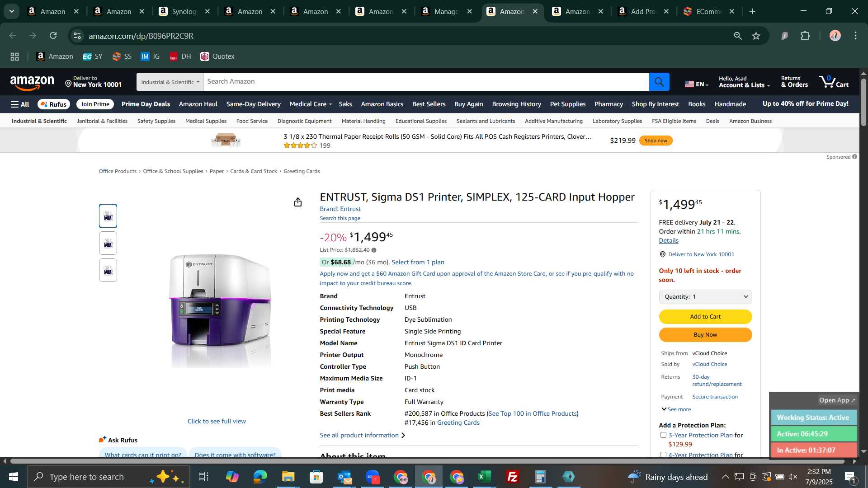Go to Best Sellers nav item
The height and width of the screenshot is (488, 868).
click(429, 104)
